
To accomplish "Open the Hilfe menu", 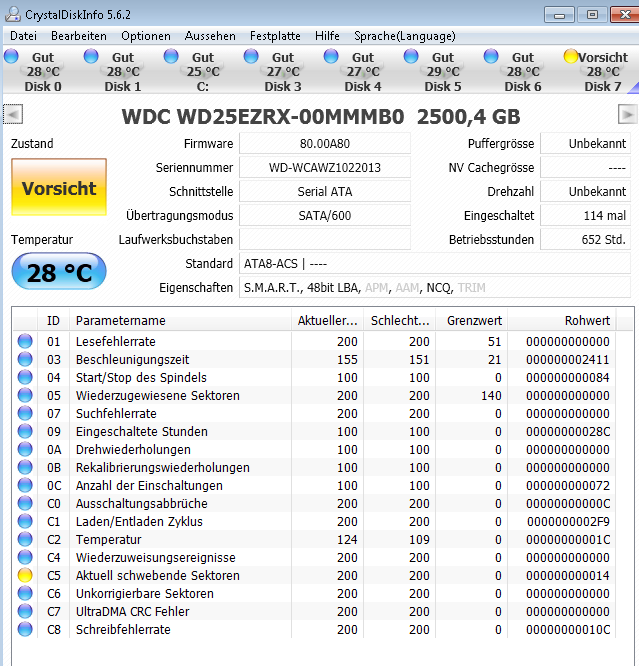I will pos(327,36).
